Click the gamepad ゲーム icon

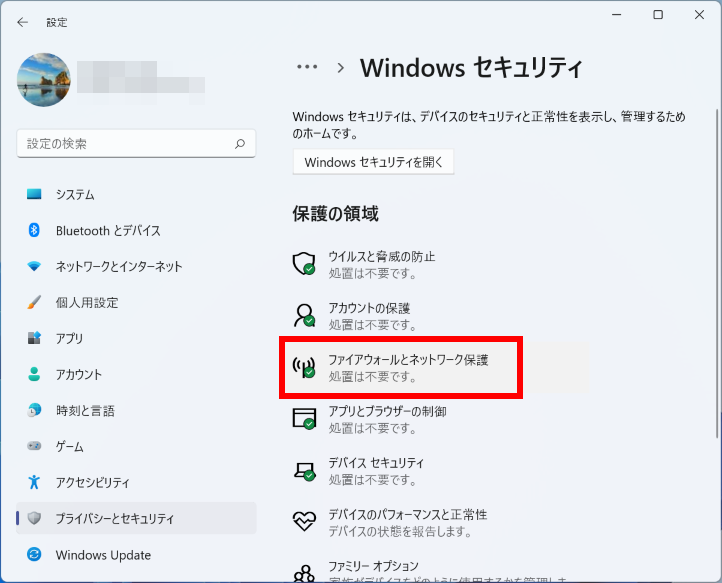(x=34, y=446)
